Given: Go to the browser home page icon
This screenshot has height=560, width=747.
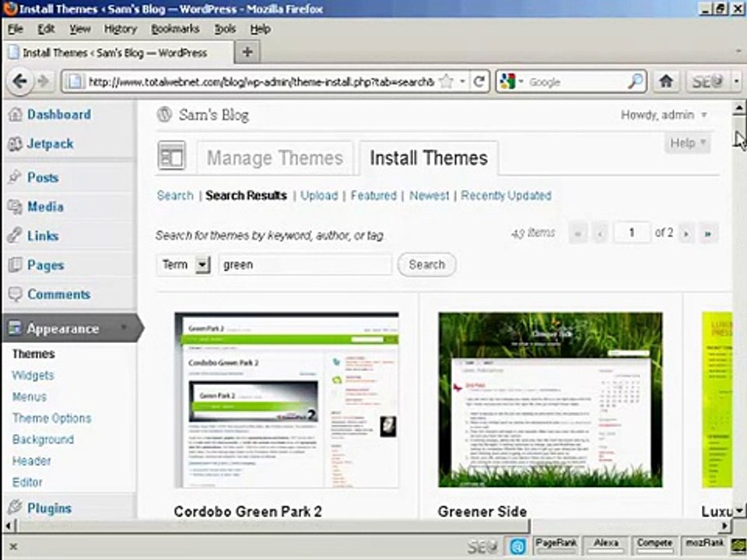Looking at the screenshot, I should pyautogui.click(x=666, y=82).
